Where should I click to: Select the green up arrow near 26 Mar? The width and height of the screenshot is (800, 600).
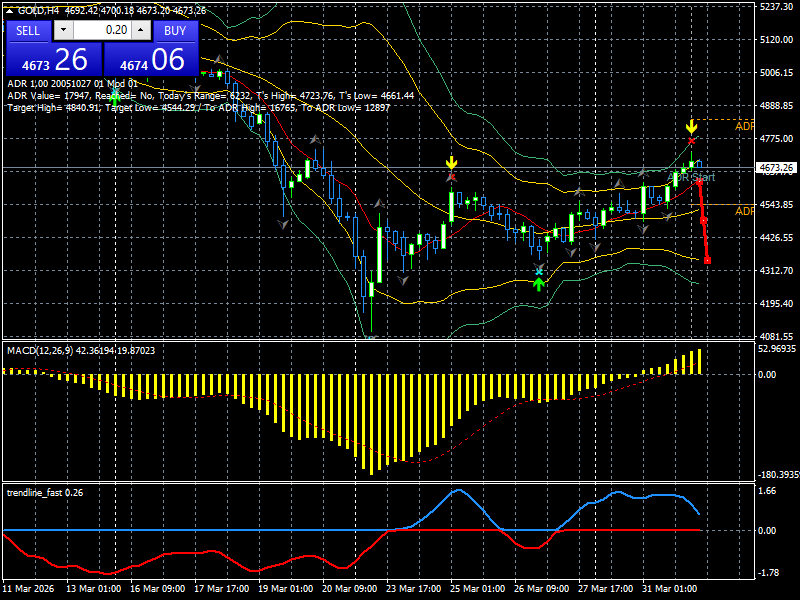tap(539, 284)
